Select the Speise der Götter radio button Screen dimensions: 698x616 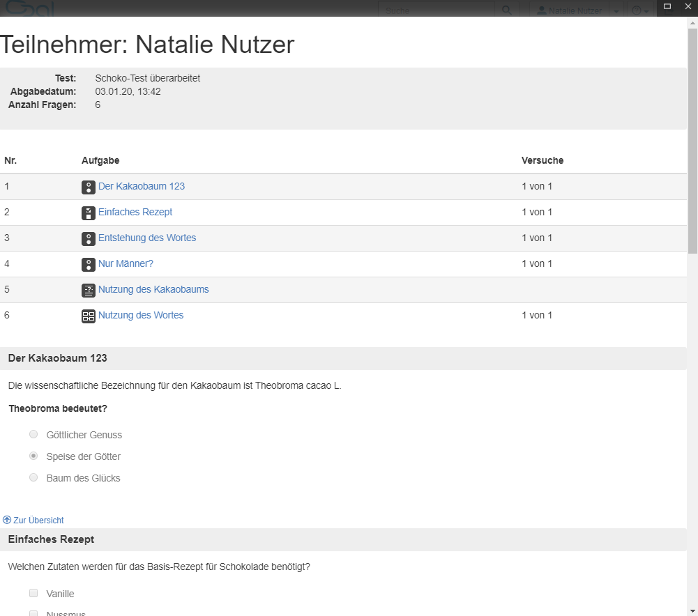[x=33, y=456]
